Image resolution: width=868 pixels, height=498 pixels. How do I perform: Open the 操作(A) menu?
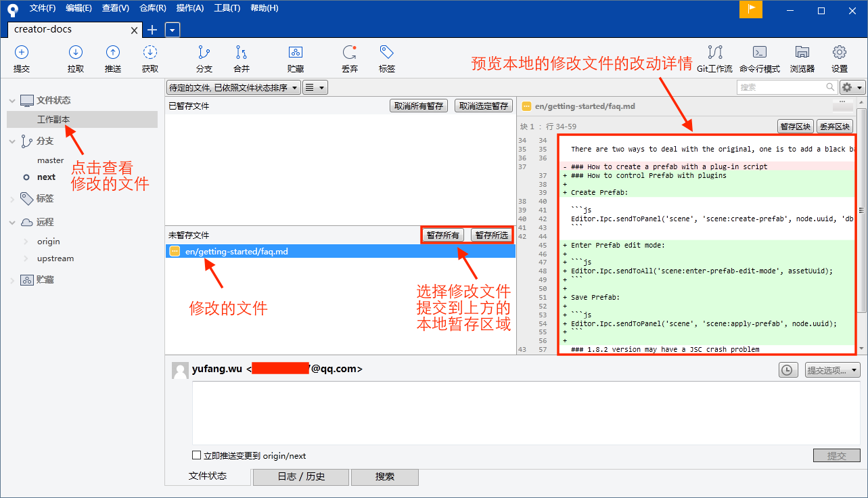coord(189,8)
